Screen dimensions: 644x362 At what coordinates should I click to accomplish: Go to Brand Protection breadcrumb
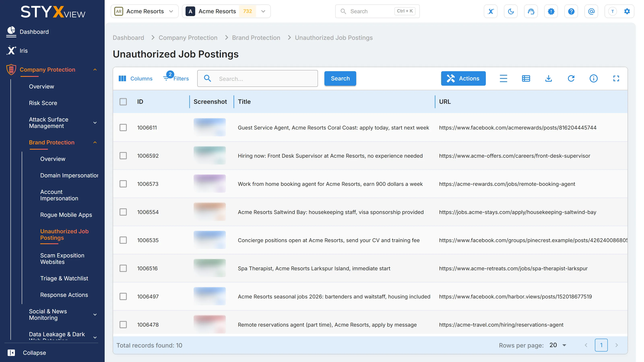(x=256, y=38)
